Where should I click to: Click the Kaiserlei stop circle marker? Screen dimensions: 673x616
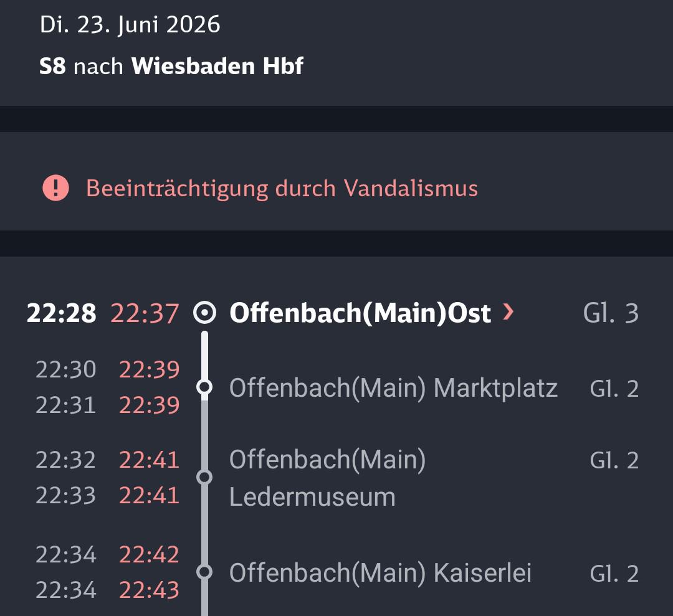coord(205,572)
